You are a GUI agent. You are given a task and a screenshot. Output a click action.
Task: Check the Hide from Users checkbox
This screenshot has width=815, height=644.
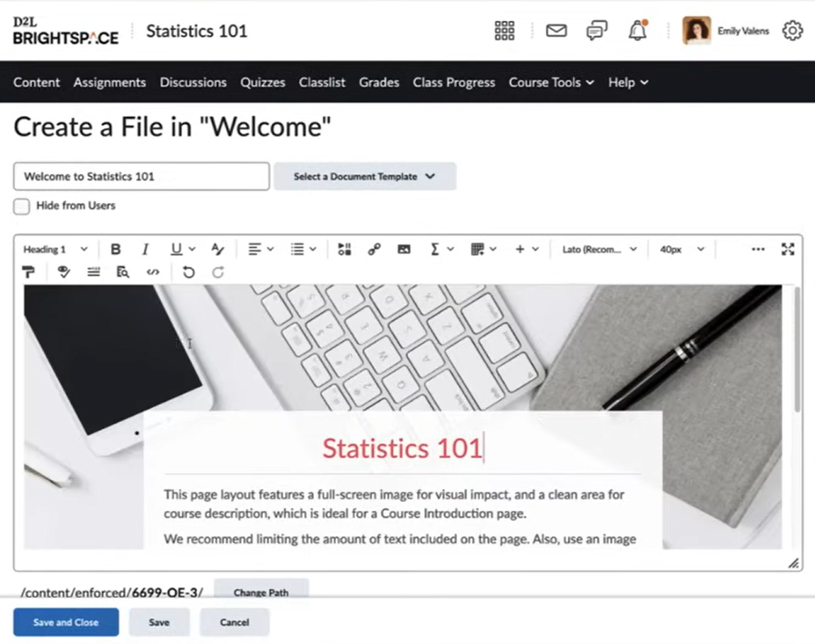coord(21,206)
